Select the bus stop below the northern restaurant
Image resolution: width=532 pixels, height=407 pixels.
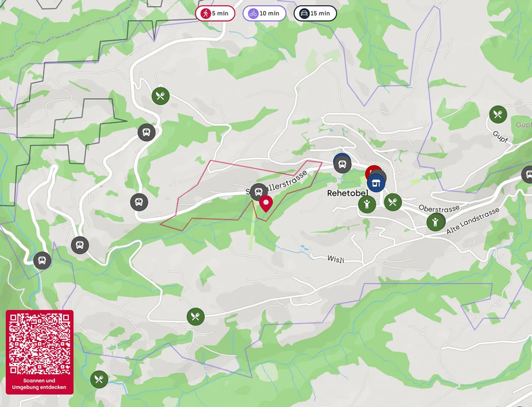(x=146, y=132)
